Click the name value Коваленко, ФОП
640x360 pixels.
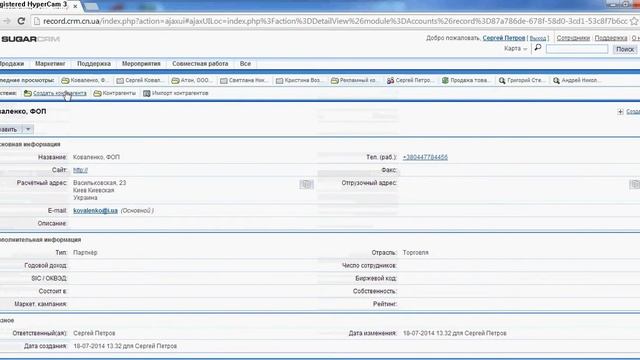point(96,157)
